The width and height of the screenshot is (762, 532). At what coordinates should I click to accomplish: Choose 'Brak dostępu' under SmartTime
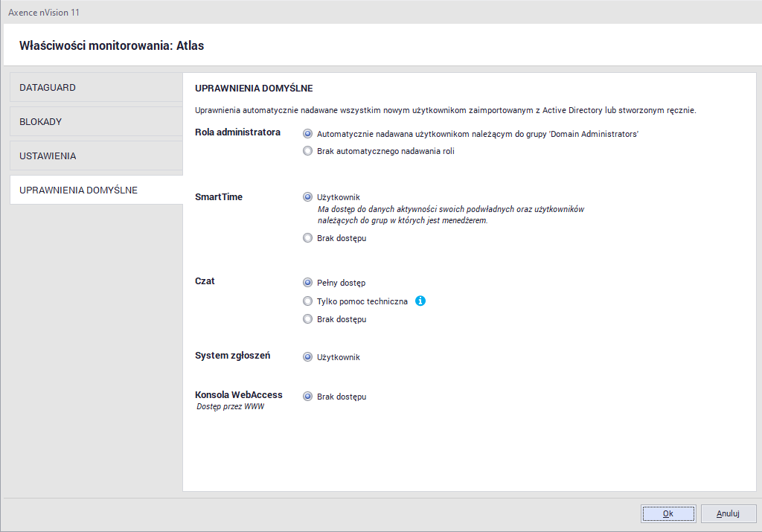click(307, 237)
